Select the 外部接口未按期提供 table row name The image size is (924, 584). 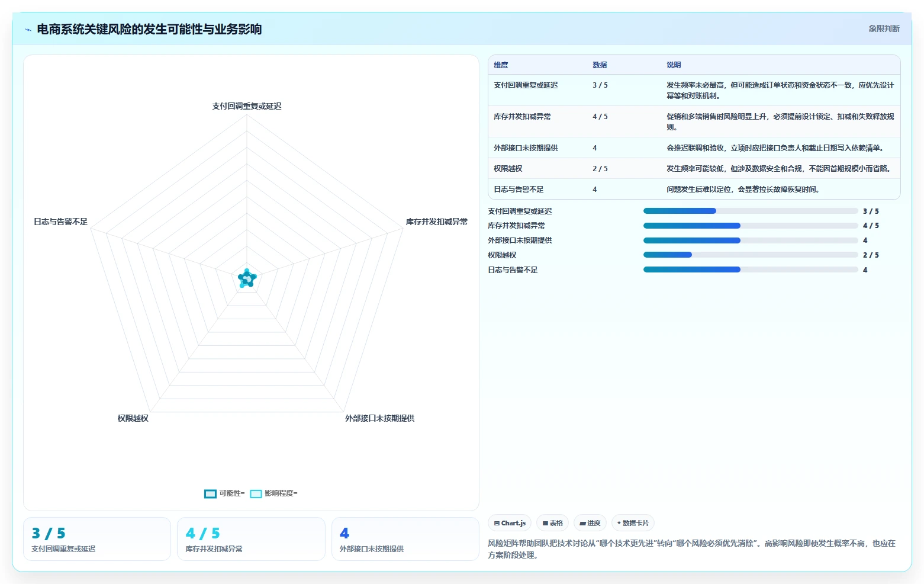coord(526,148)
